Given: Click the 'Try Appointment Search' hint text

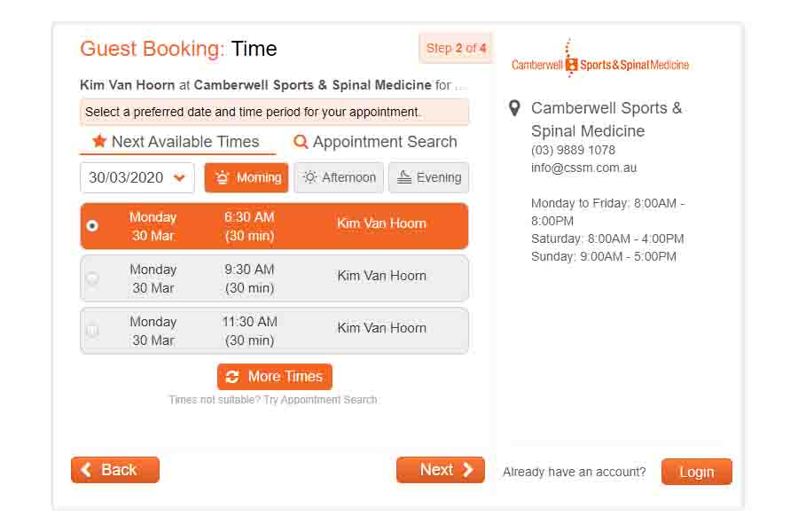Looking at the screenshot, I should 320,400.
